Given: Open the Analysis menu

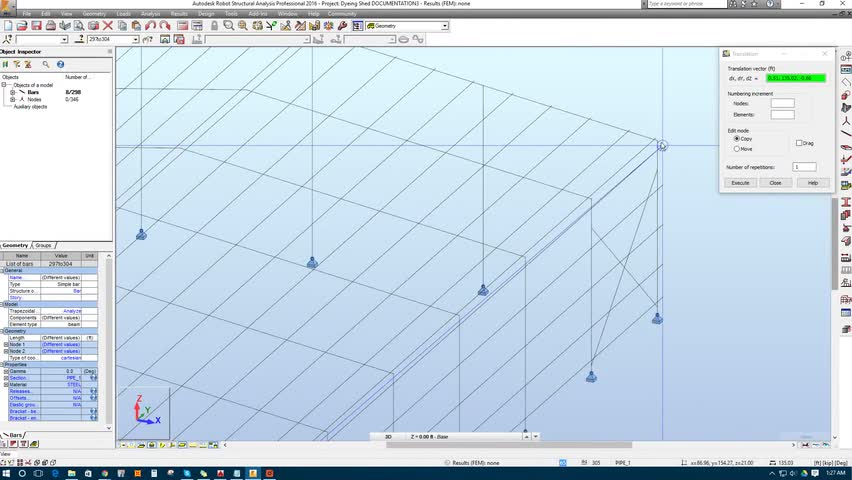Looking at the screenshot, I should [x=151, y=14].
